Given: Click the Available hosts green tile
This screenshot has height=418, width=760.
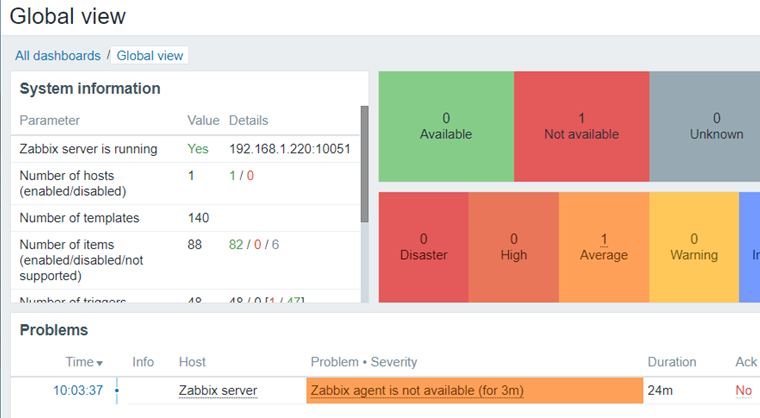Looking at the screenshot, I should [x=446, y=127].
